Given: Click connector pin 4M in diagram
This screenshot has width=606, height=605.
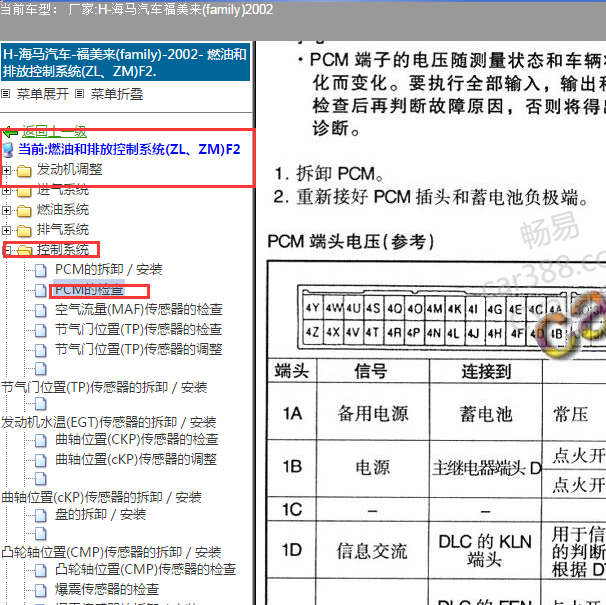Looking at the screenshot, I should pyautogui.click(x=435, y=308).
